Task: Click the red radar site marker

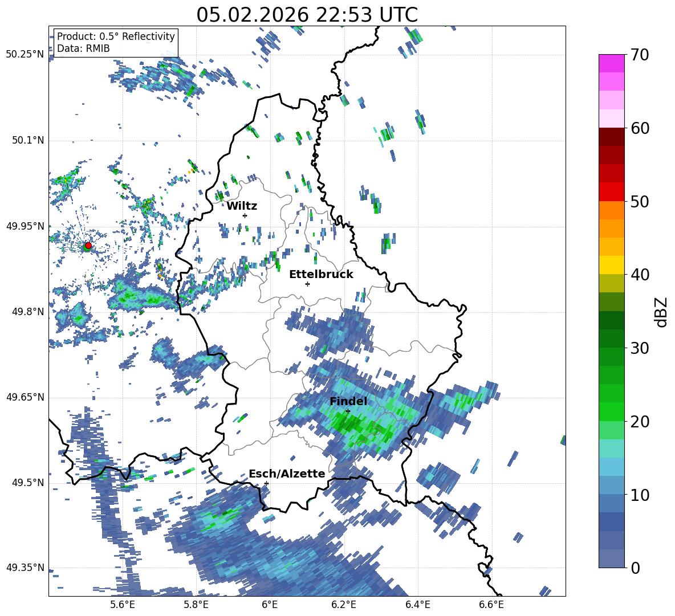Action: tap(88, 246)
